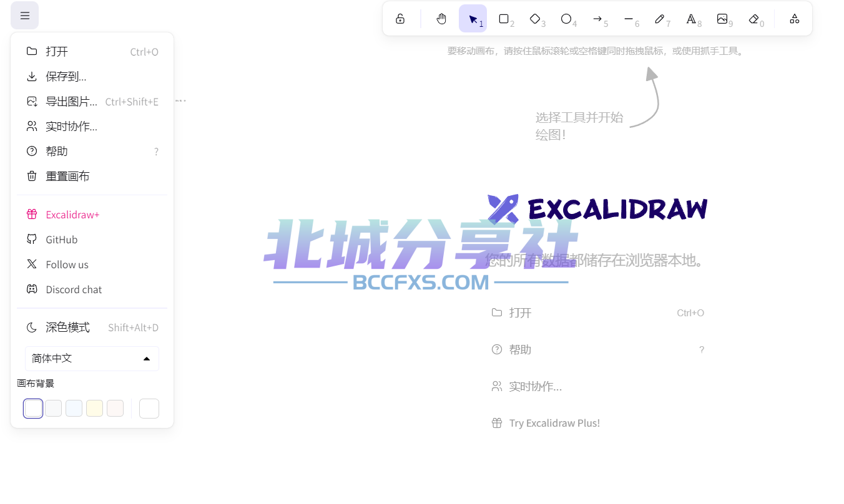
Task: Select the Hand panning tool
Action: 441,19
